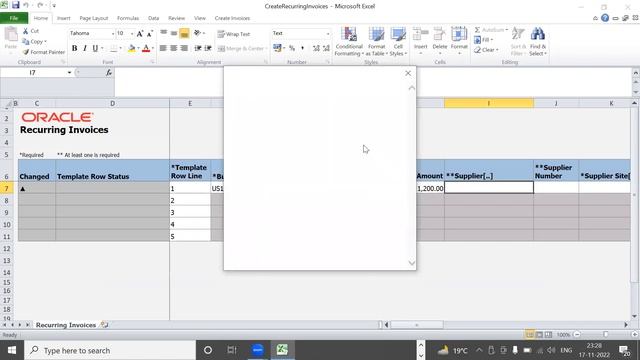Click the Windows Start button
The width and height of the screenshot is (640, 360).
[x=11, y=350]
